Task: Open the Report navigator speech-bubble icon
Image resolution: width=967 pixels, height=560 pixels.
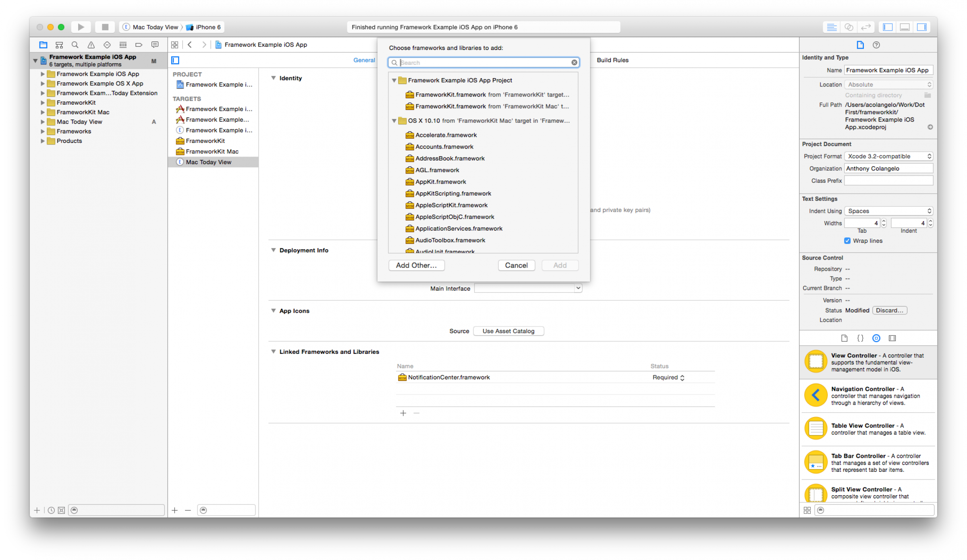Action: [155, 45]
